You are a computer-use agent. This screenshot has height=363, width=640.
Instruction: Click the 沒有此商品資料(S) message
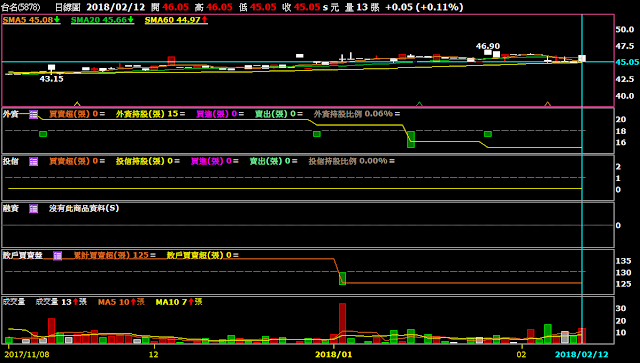point(84,208)
